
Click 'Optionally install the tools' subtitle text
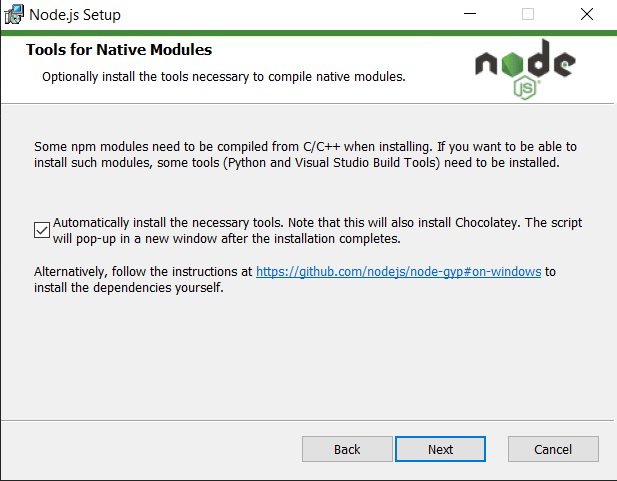(224, 77)
